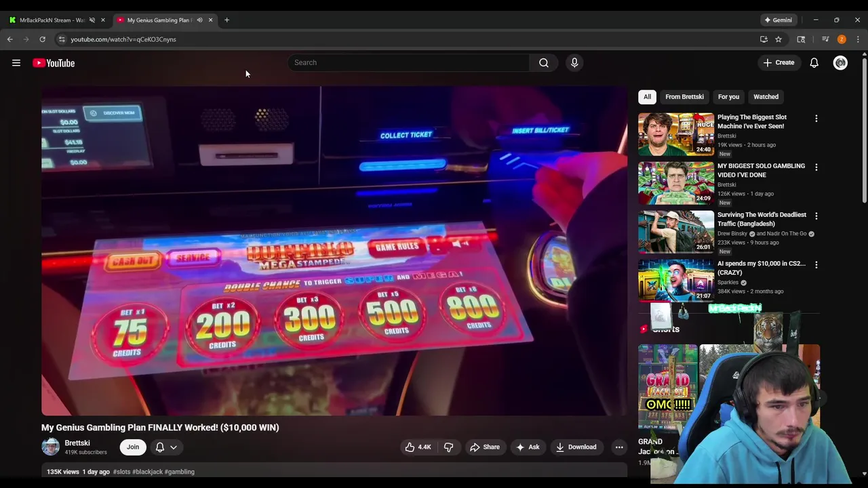Open media controls icon in Chrome toolbar
Viewport: 868px width, 488px height.
825,39
